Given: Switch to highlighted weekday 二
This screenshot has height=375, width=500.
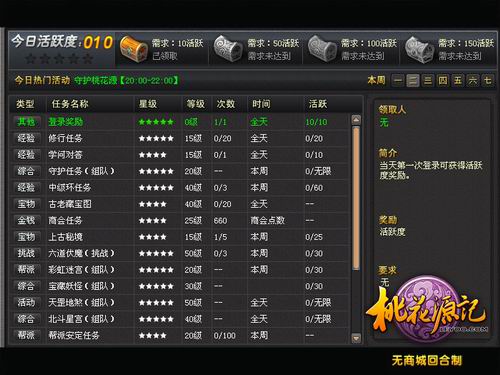Looking at the screenshot, I should coord(413,80).
